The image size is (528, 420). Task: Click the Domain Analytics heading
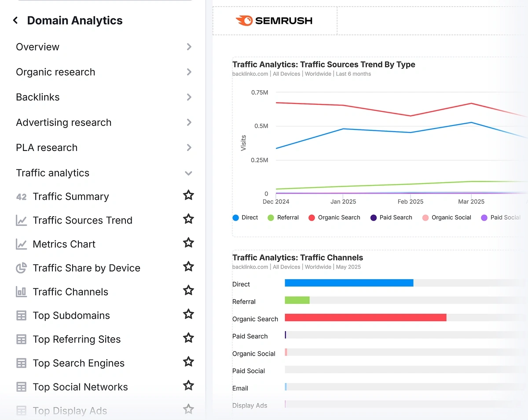(75, 20)
